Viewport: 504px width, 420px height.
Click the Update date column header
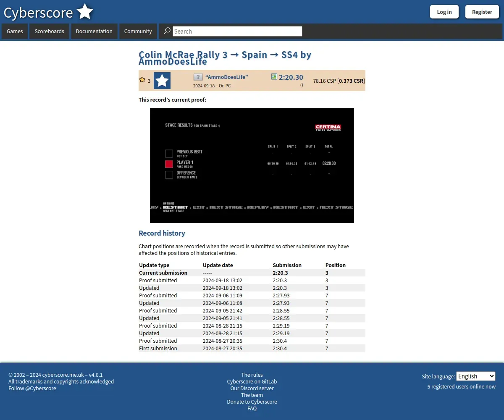click(x=218, y=265)
